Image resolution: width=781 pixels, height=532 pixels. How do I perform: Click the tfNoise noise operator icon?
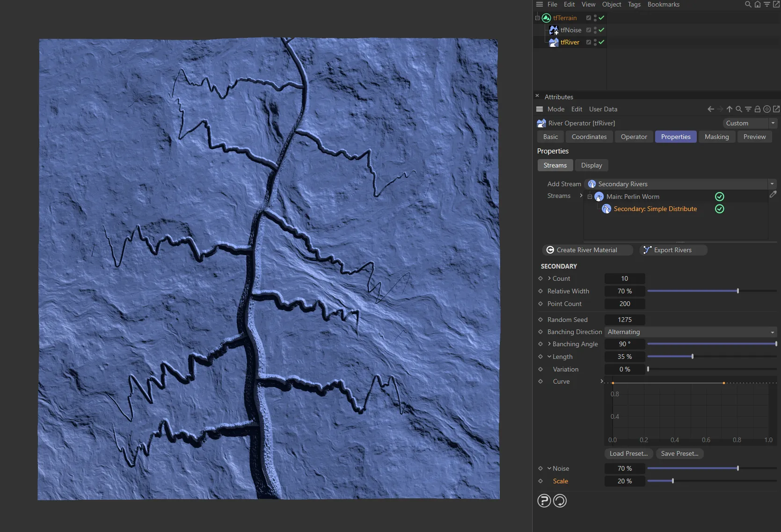(x=554, y=30)
